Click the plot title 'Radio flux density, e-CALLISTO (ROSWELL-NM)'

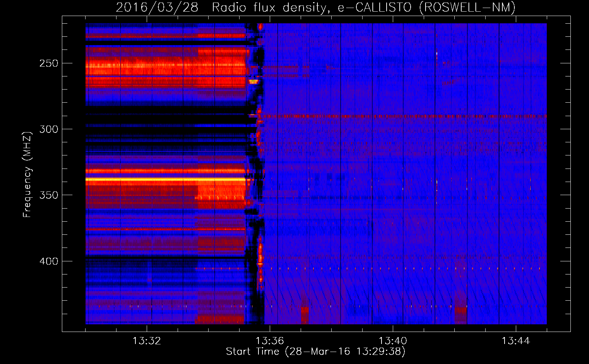click(364, 7)
